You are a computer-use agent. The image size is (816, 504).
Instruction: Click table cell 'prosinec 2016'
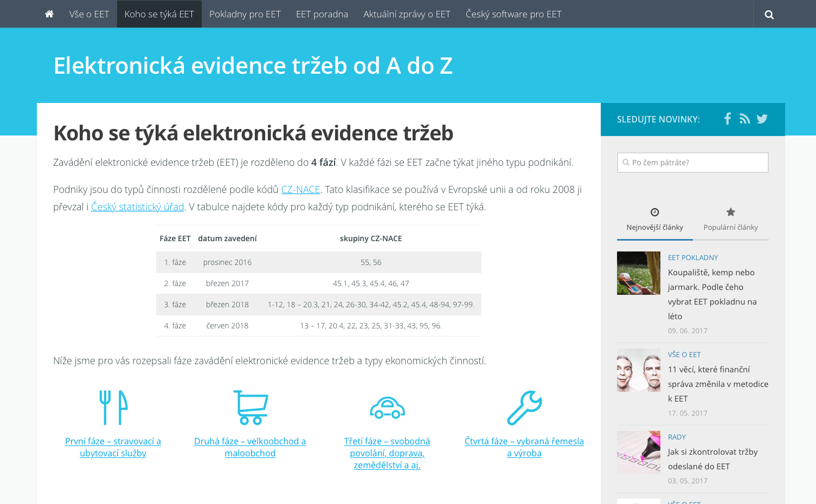coord(227,262)
